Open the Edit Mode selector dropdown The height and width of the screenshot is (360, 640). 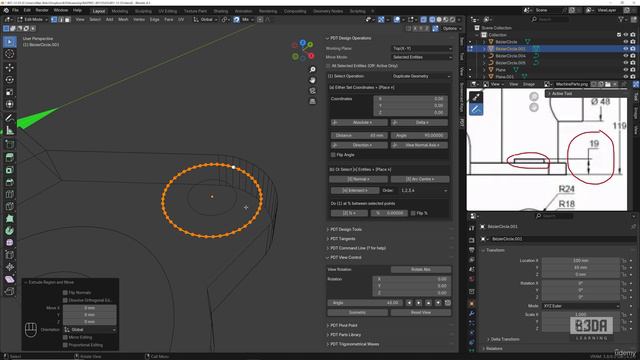click(x=32, y=19)
